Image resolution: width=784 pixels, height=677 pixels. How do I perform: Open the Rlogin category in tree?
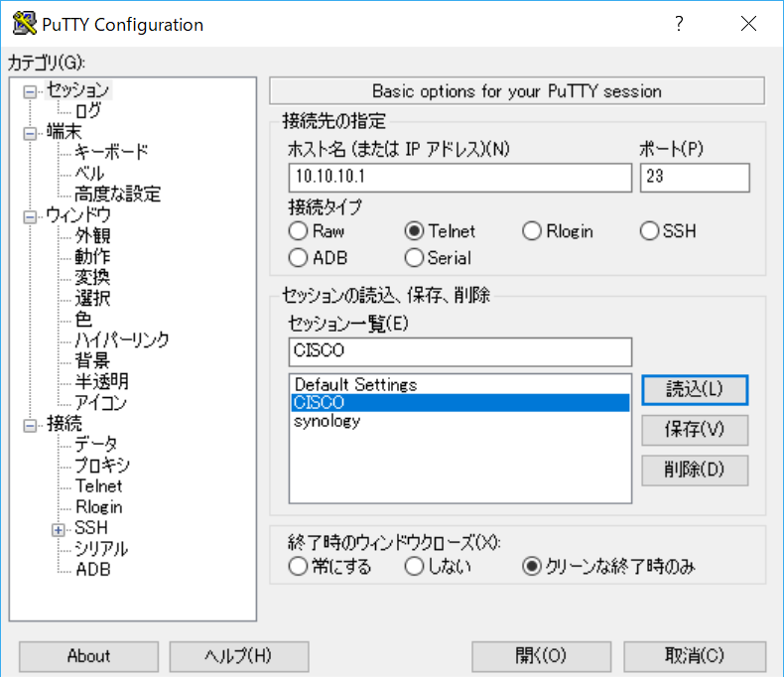click(98, 507)
